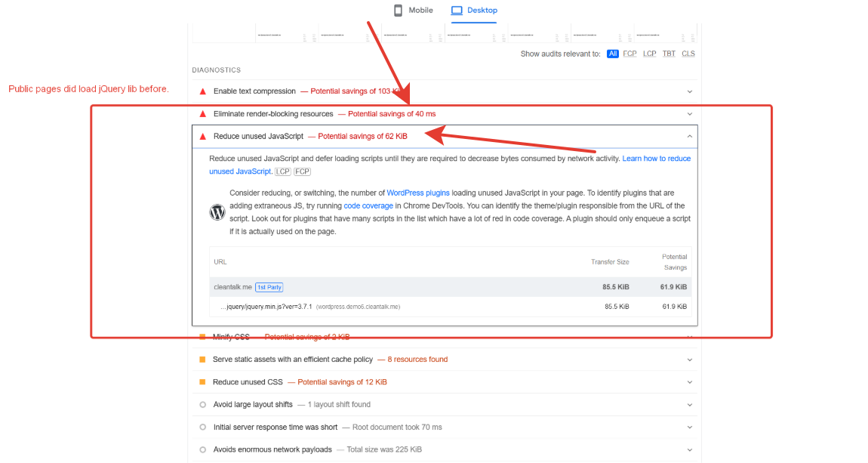868x463 pixels.
Task: Click the gray circle beside Avoid large layout shifts
Action: click(x=202, y=404)
